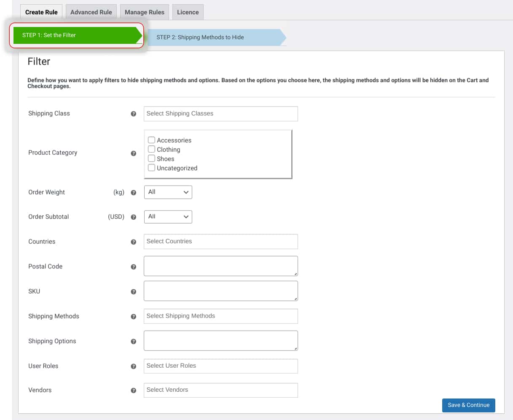
Task: Open Shipping Methods help icon
Action: pos(134,317)
